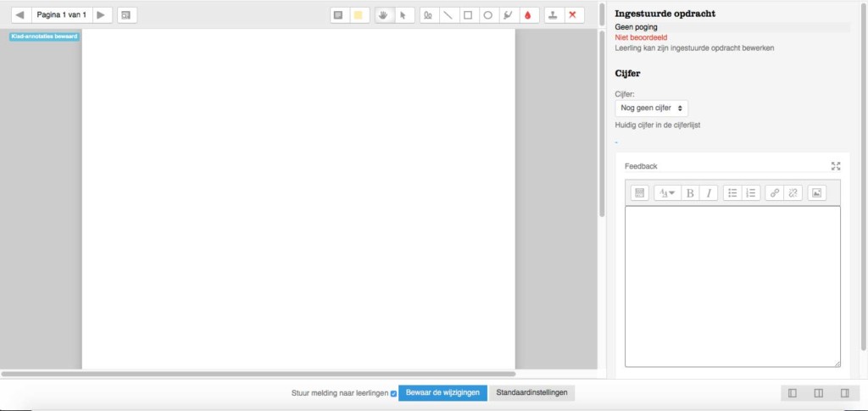Image resolution: width=868 pixels, height=411 pixels.
Task: Open the 'Nog geen cijfer' grade dropdown
Action: point(652,108)
